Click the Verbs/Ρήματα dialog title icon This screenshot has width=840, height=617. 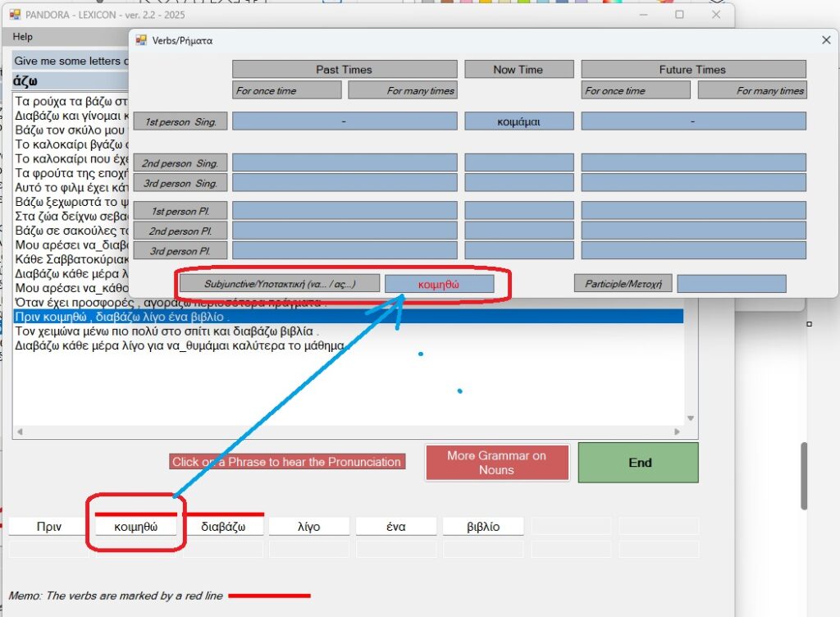[140, 40]
